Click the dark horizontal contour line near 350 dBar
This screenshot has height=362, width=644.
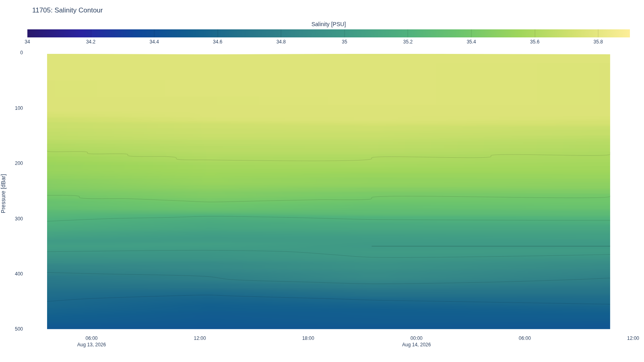491,246
